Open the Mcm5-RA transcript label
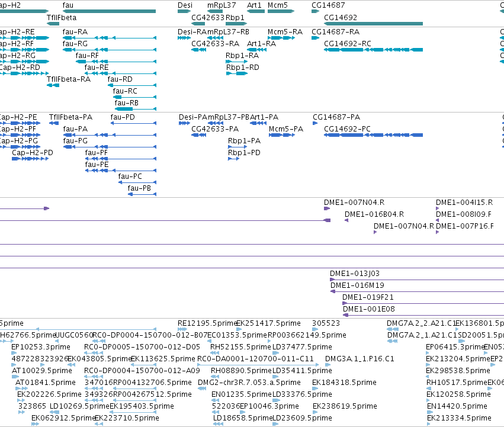Image resolution: width=504 pixels, height=427 pixels. click(x=285, y=32)
